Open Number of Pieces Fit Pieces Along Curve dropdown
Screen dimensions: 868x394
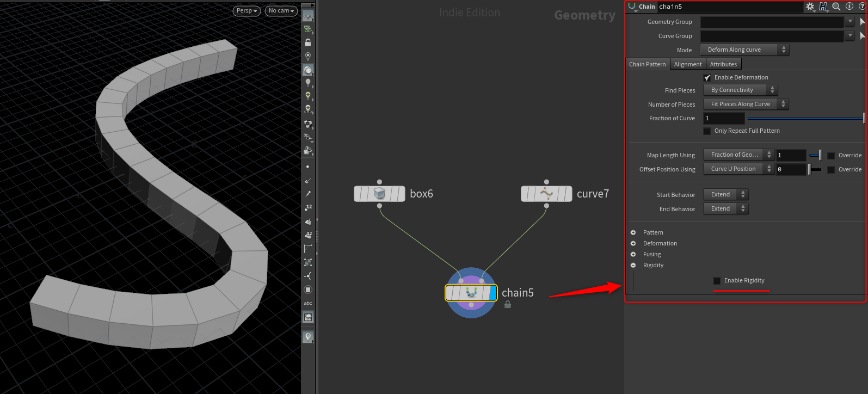pos(746,104)
